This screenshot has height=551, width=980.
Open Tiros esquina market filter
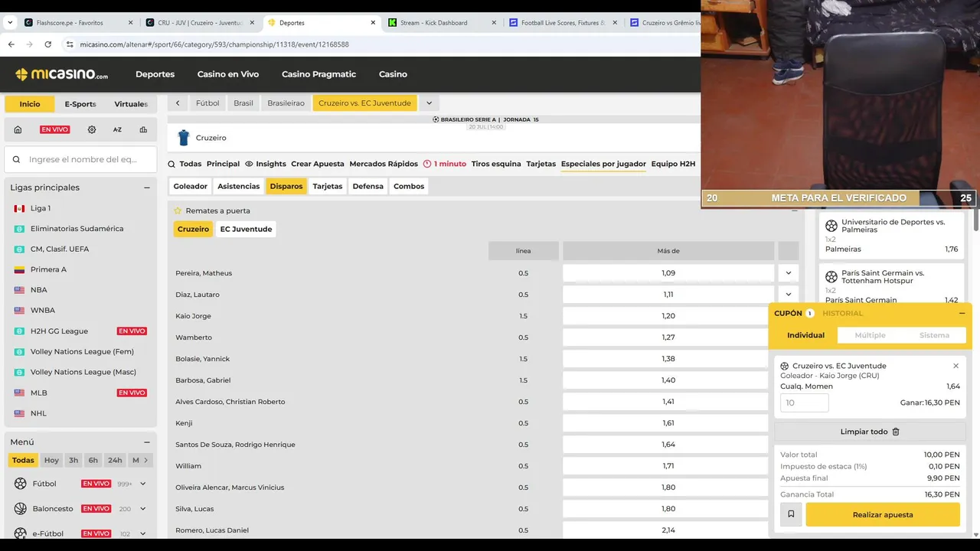tap(496, 164)
